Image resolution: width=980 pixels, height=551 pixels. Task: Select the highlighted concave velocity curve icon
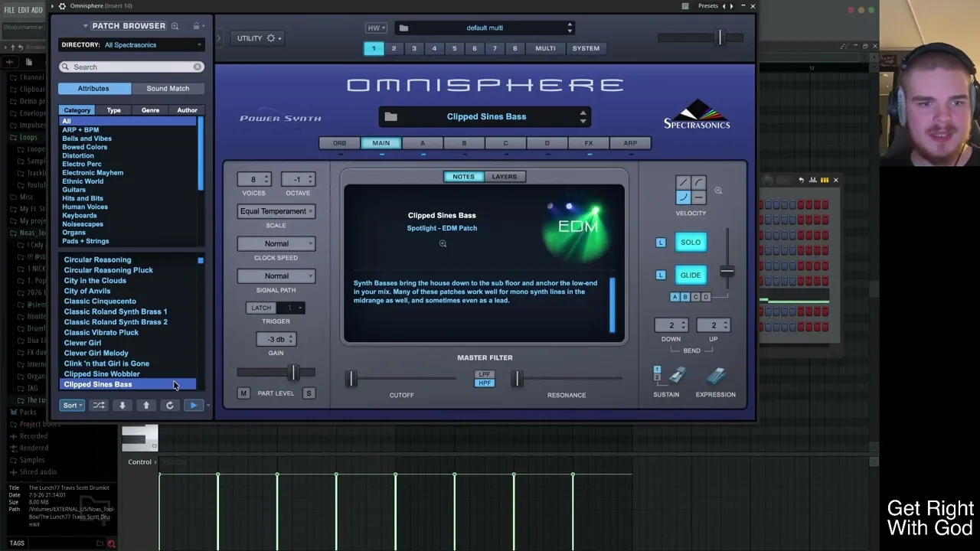683,197
